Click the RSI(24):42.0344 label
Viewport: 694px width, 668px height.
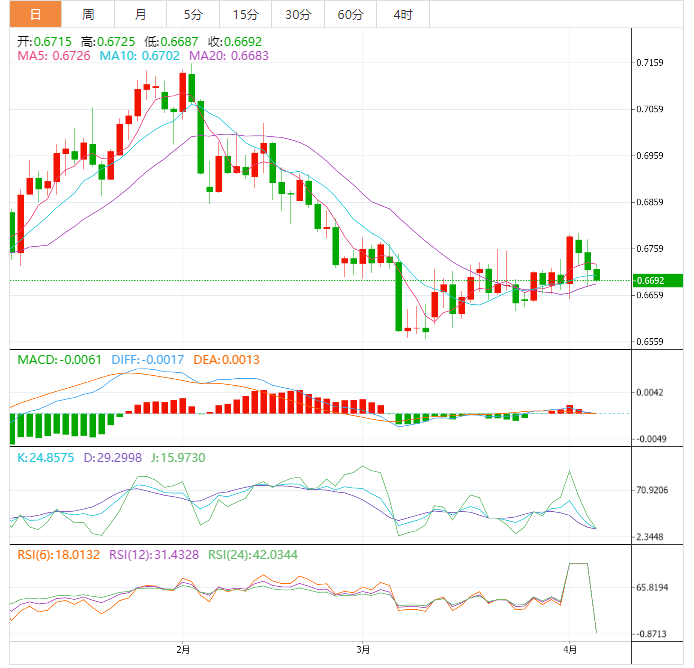coord(262,554)
